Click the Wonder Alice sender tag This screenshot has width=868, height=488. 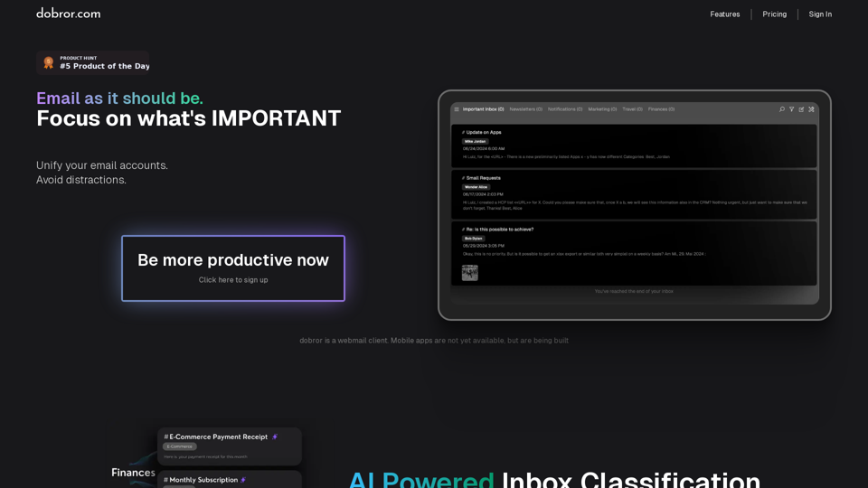(x=476, y=187)
